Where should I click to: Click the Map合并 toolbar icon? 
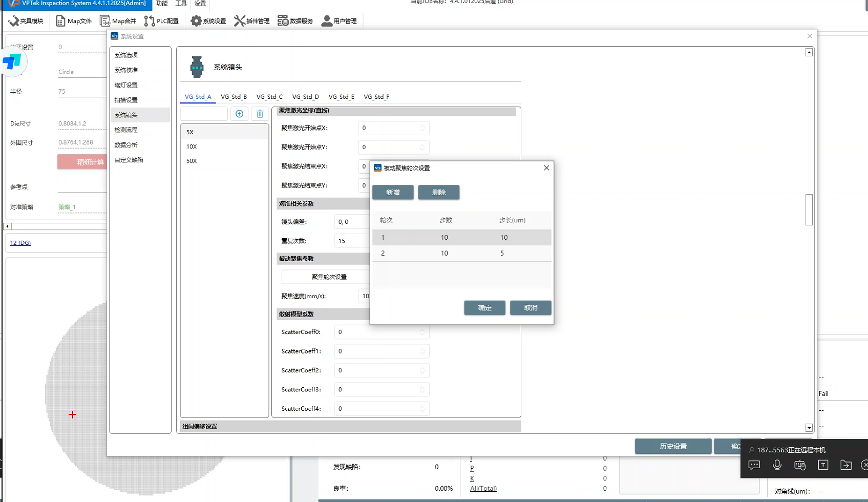click(x=118, y=21)
